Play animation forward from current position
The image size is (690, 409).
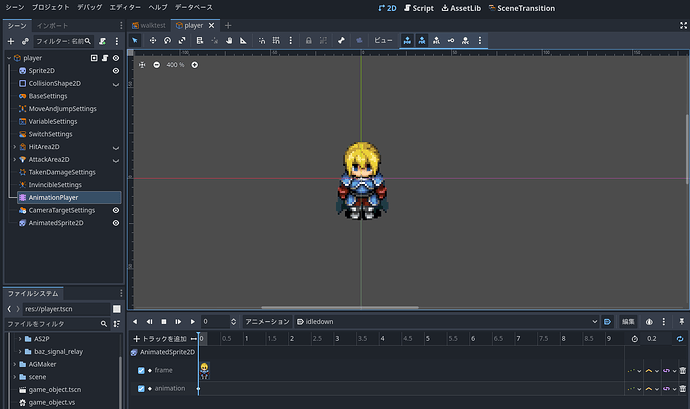tap(192, 322)
